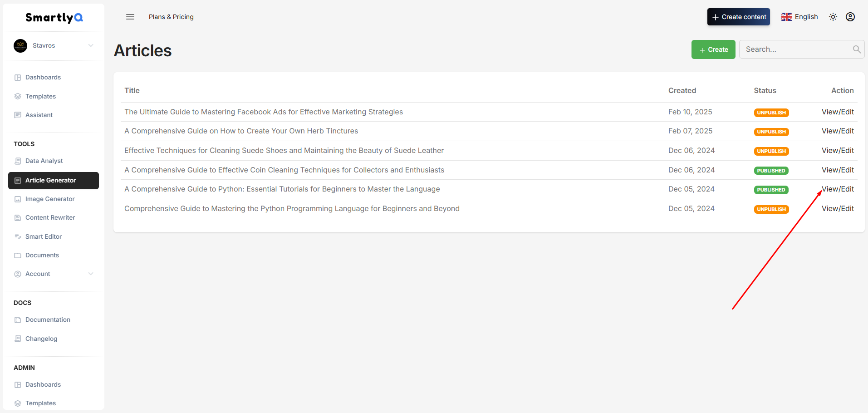Click the SmartlyQ logo

[54, 18]
